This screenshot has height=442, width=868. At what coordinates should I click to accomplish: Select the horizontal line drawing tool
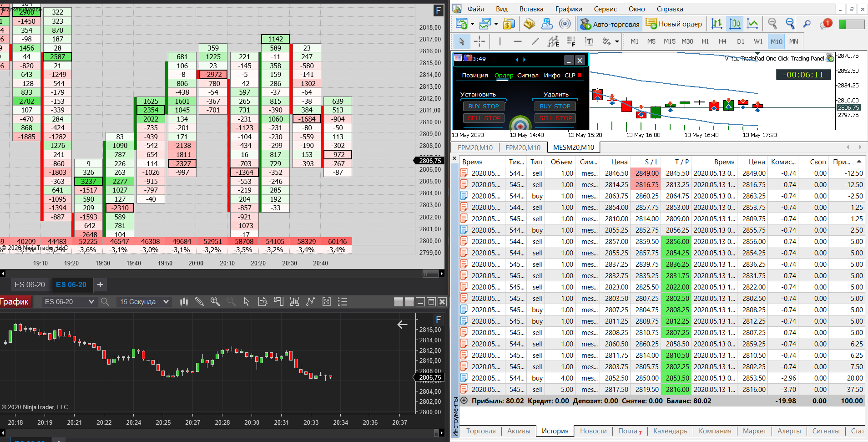(517, 41)
